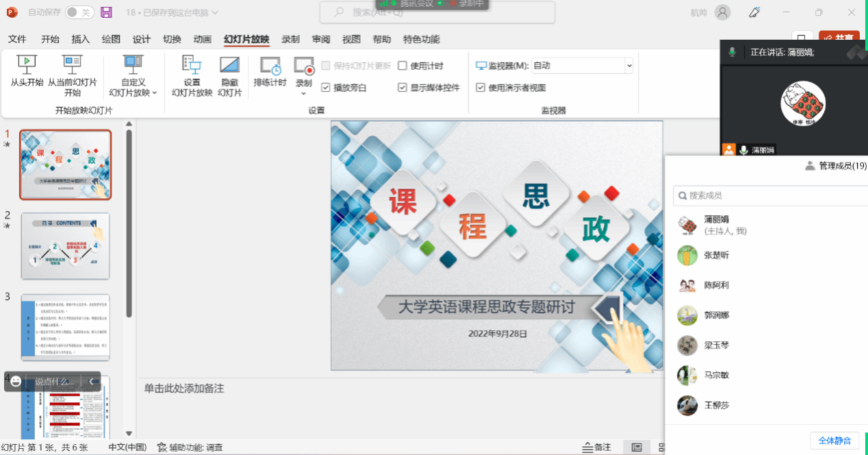868x455 pixels.
Task: Open the Insert (插入) ribbon tab
Action: 80,39
